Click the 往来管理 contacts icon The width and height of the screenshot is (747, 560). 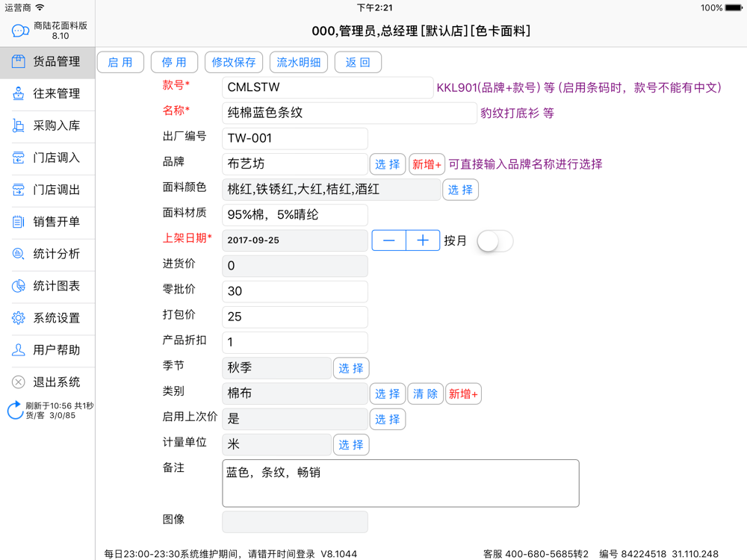[18, 93]
